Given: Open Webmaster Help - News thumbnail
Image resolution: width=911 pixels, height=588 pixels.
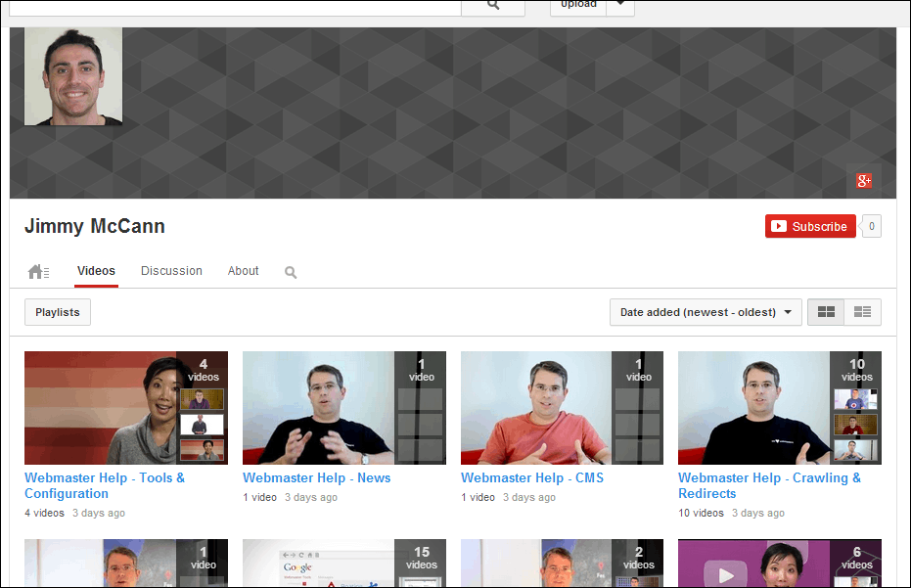Looking at the screenshot, I should (x=344, y=407).
